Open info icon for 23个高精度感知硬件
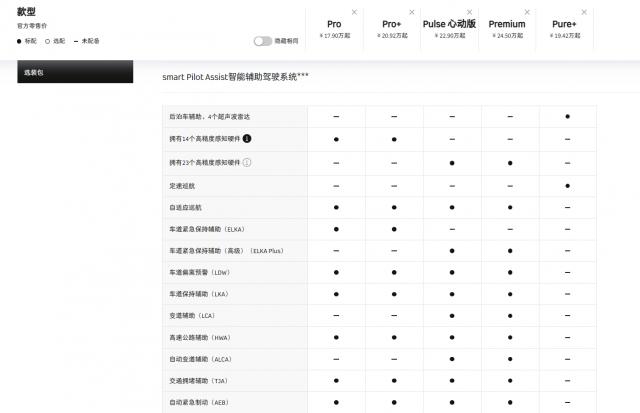640x413 pixels. coord(247,162)
